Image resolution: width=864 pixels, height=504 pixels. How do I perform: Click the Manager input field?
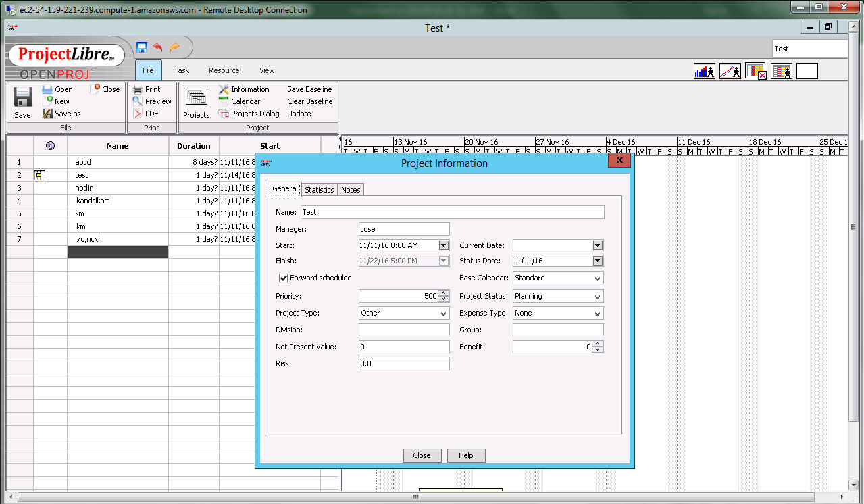click(x=403, y=229)
